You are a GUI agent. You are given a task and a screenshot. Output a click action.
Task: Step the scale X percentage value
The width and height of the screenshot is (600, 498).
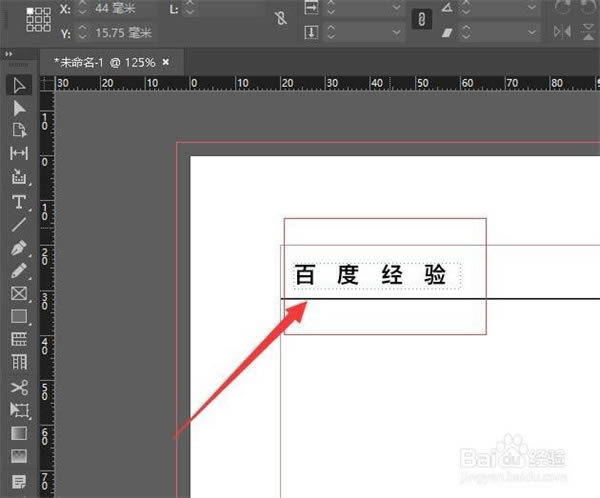coord(331,7)
